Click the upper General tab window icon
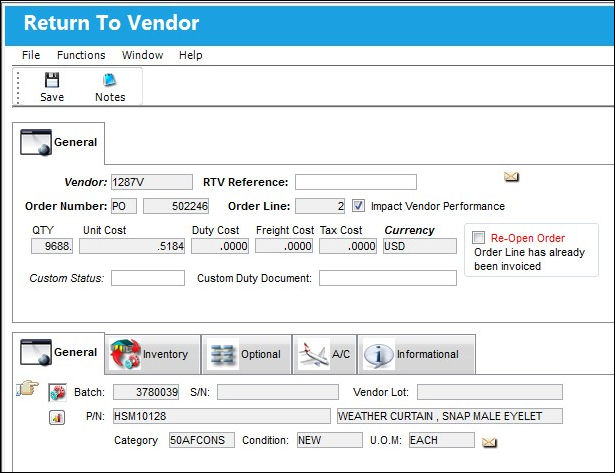Viewport: 615px width, 473px height. coord(36,142)
